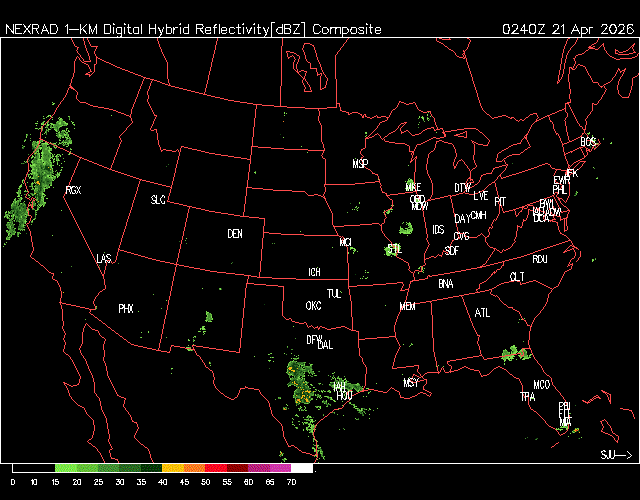Select the SLC station marker

click(x=158, y=200)
